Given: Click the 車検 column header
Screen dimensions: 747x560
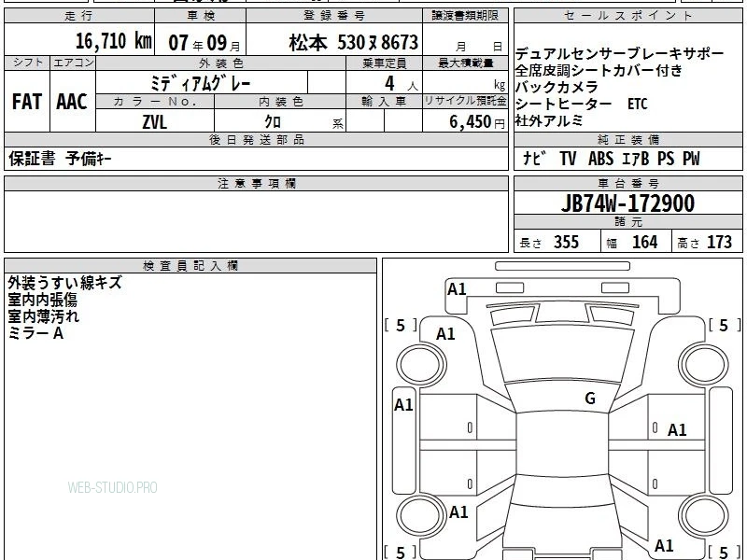Looking at the screenshot, I should 201,16.
